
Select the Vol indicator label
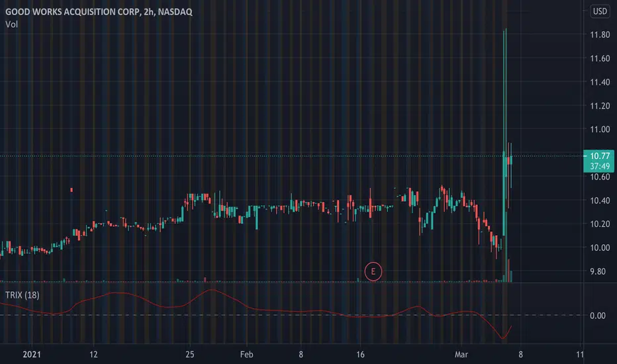click(11, 24)
